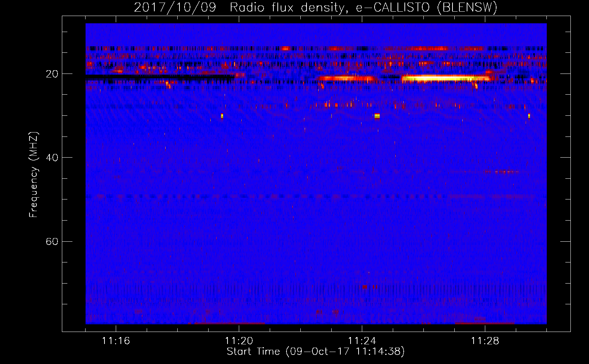Click the small yellow spot near 11:24:30 at 30 MHz
Image resolution: width=589 pixels, height=364 pixels.
tap(377, 116)
